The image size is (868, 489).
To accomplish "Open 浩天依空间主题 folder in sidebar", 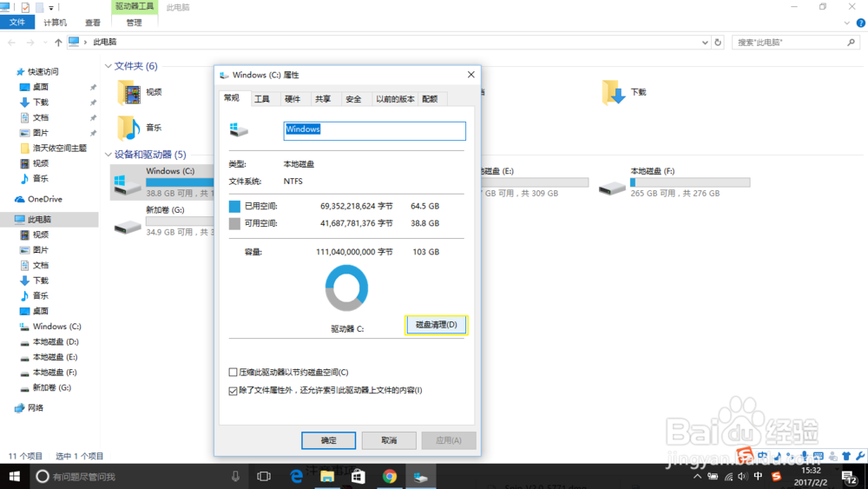I will point(60,148).
